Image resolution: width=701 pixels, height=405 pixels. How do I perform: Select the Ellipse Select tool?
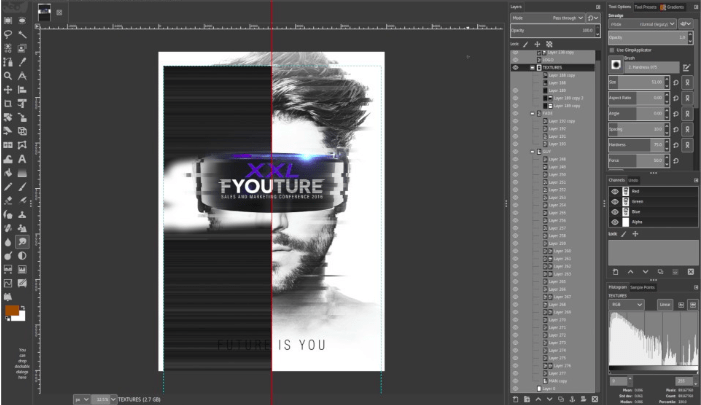point(22,20)
